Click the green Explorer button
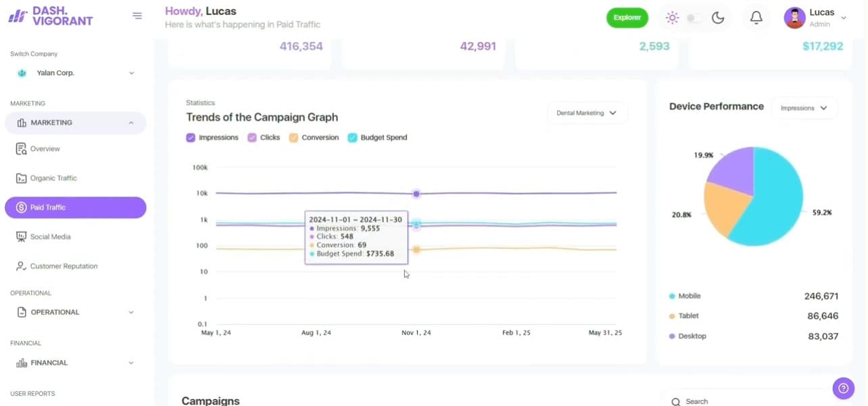 coord(627,18)
